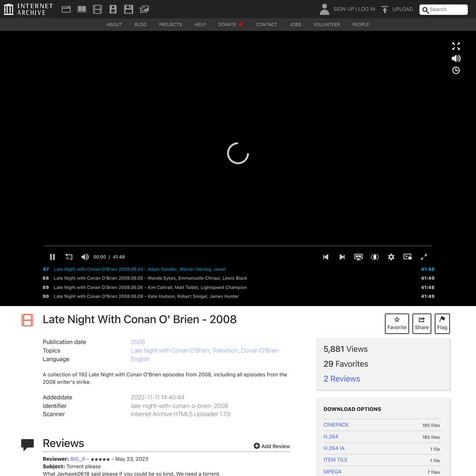Click the UPLOAD link text

tap(403, 9)
